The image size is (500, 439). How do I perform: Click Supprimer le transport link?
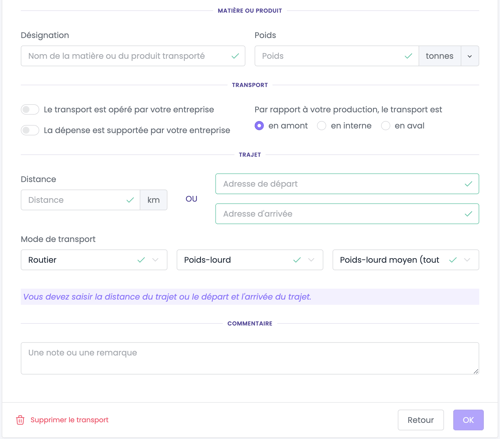pos(69,420)
